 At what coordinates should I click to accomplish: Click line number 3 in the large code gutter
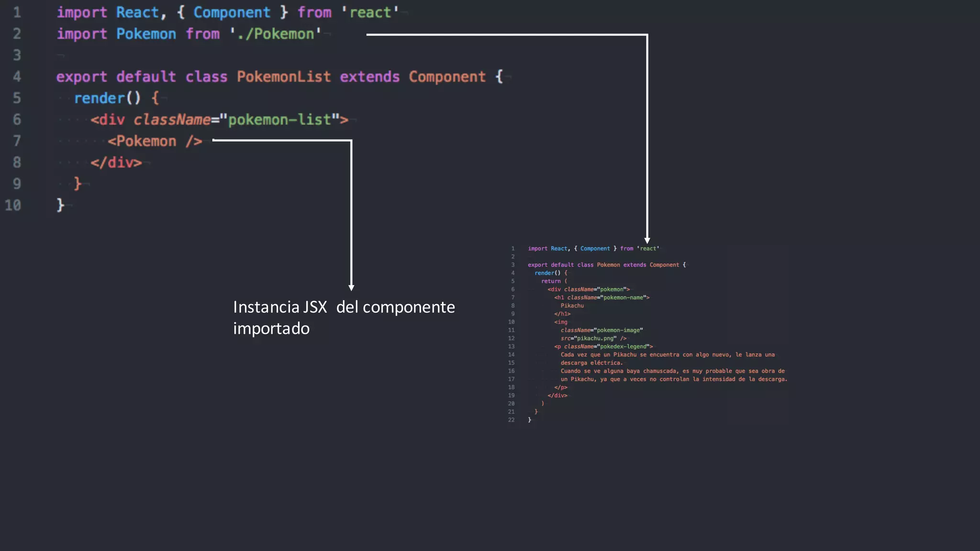click(x=17, y=55)
